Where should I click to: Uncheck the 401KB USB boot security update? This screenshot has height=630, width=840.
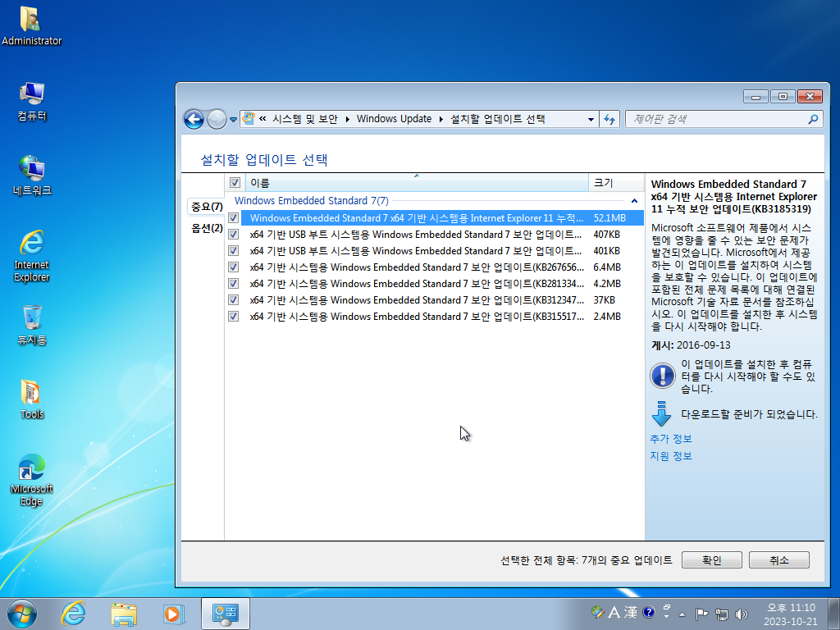pyautogui.click(x=234, y=251)
